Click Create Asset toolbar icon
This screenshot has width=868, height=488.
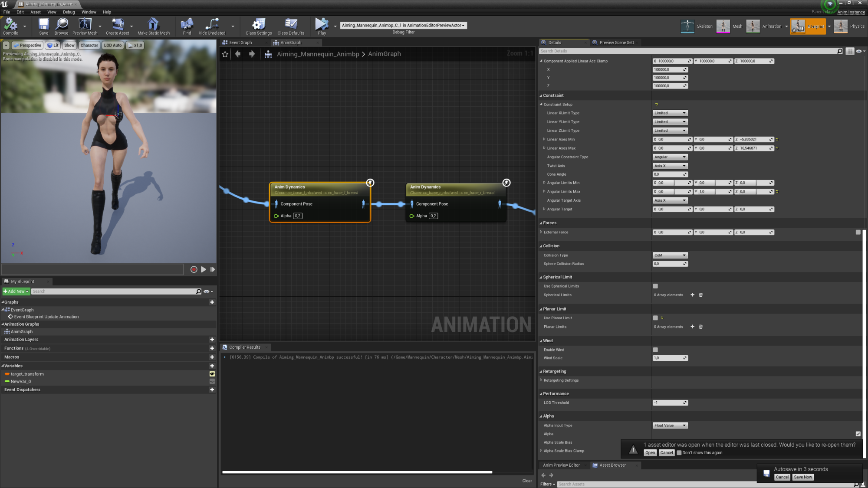118,26
